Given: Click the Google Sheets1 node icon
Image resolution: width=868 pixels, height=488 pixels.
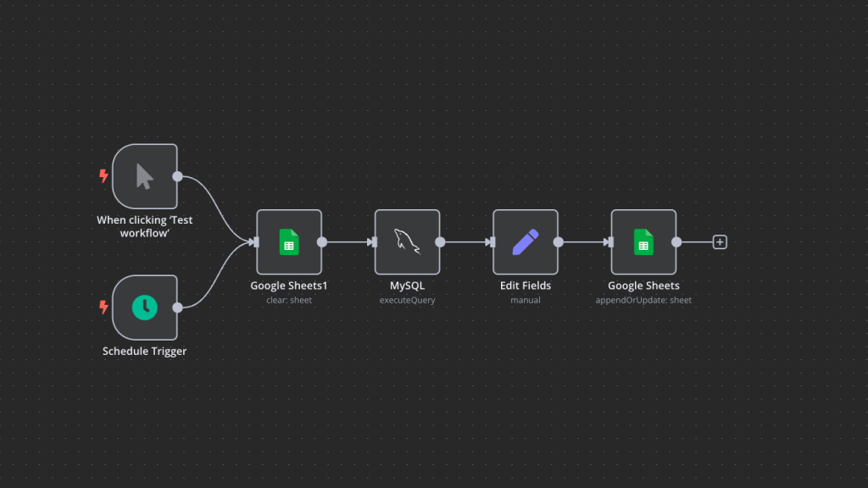Looking at the screenshot, I should pos(289,242).
